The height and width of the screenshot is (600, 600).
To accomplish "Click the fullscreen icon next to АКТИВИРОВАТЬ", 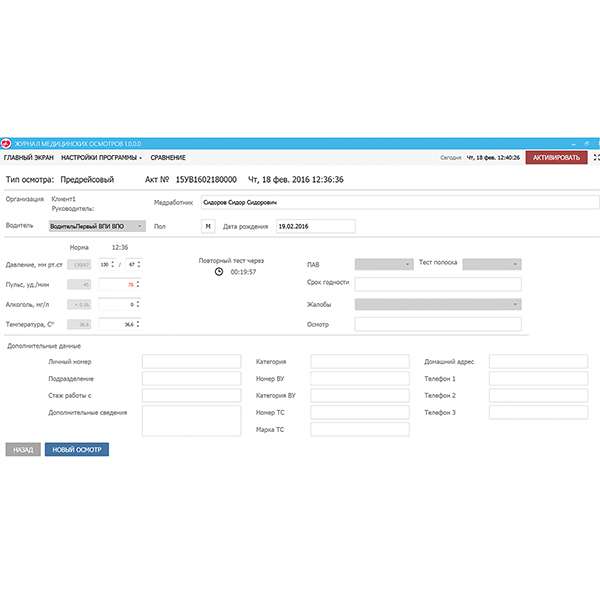I will [596, 158].
